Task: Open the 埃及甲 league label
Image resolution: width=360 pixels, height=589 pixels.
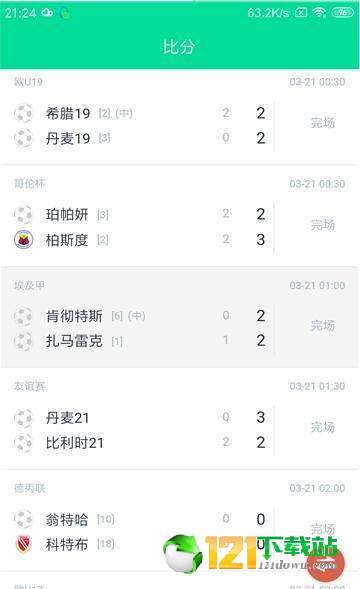Action: pyautogui.click(x=29, y=285)
